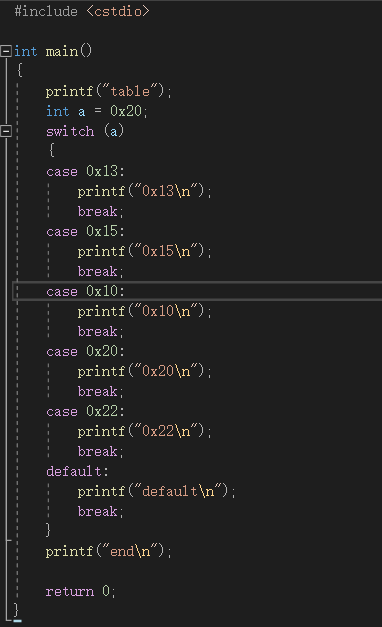Screen dimensions: 382x627
Task: Click the printf end statement
Action: (x=109, y=551)
